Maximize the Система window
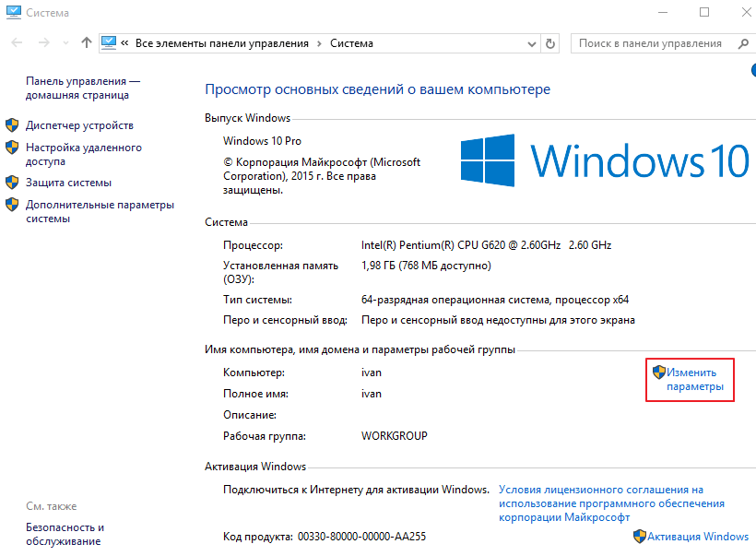The height and width of the screenshot is (556, 756). (704, 13)
